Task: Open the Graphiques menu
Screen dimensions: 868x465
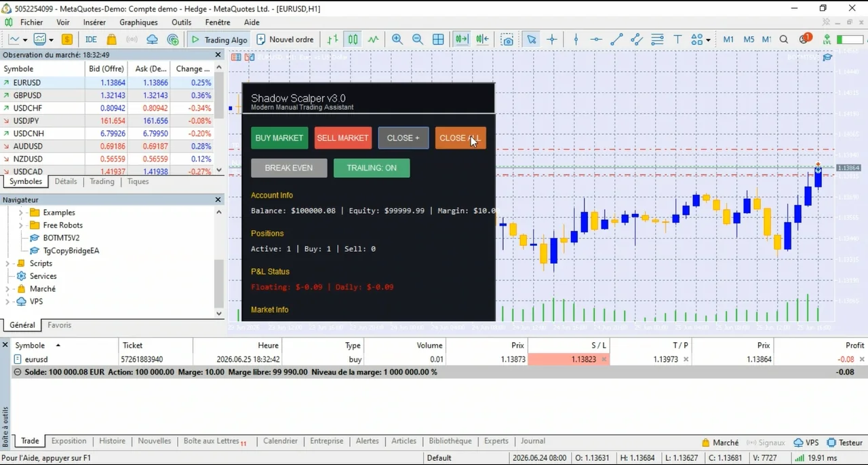Action: 138,22
